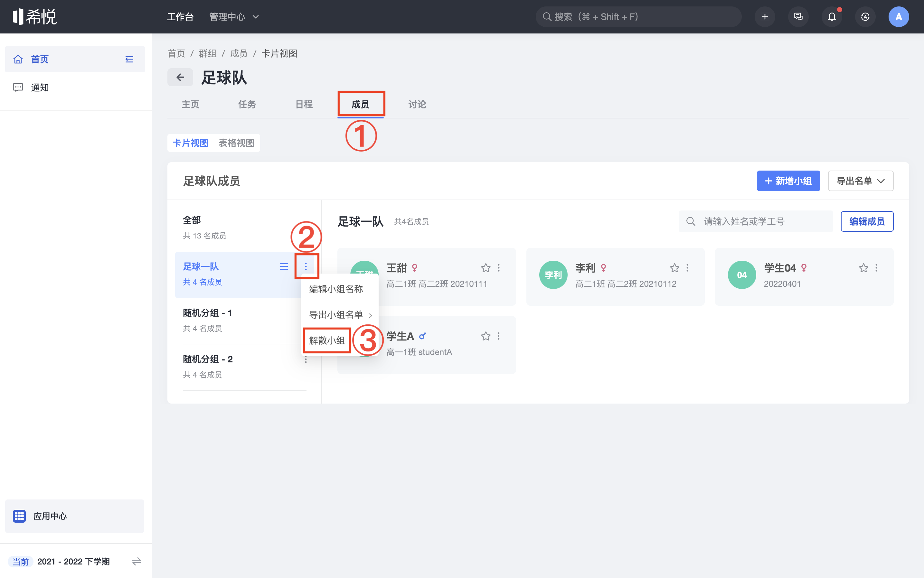
Task: Open the messages chat icon in top bar
Action: 798,17
